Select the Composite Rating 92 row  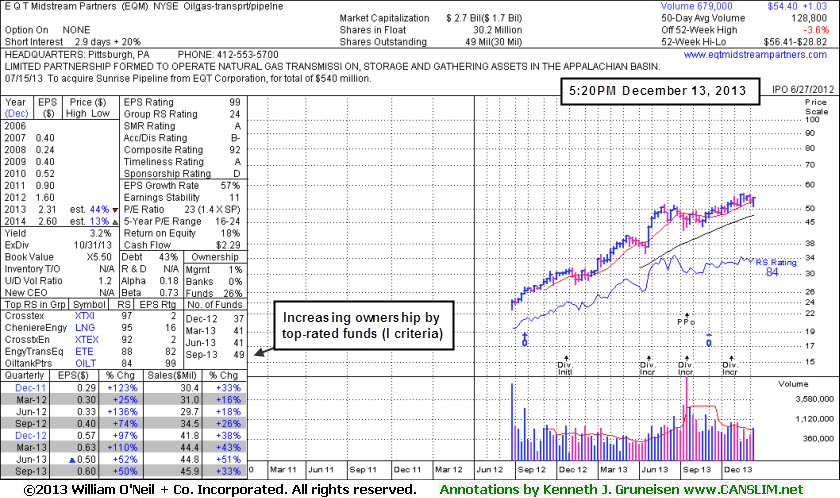[x=183, y=150]
